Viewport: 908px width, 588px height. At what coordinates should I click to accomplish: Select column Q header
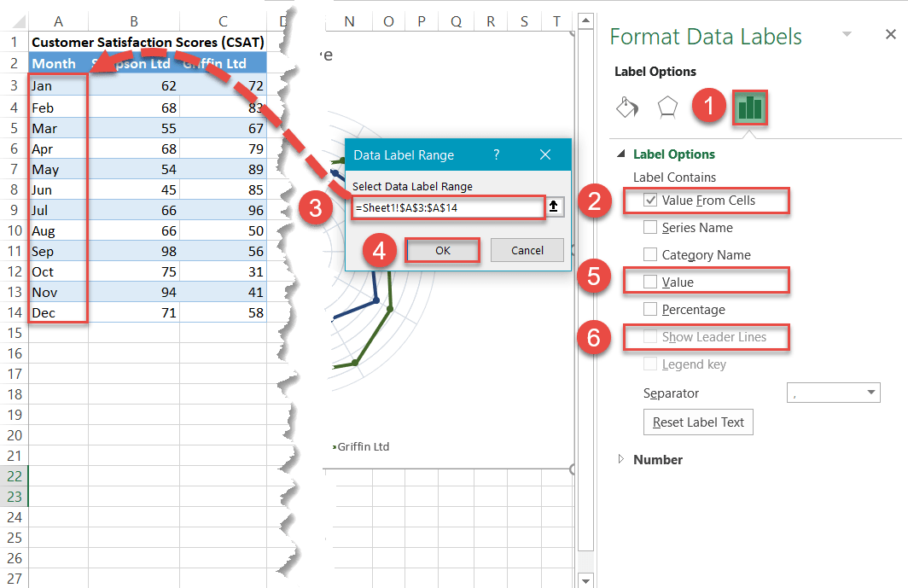(x=457, y=22)
